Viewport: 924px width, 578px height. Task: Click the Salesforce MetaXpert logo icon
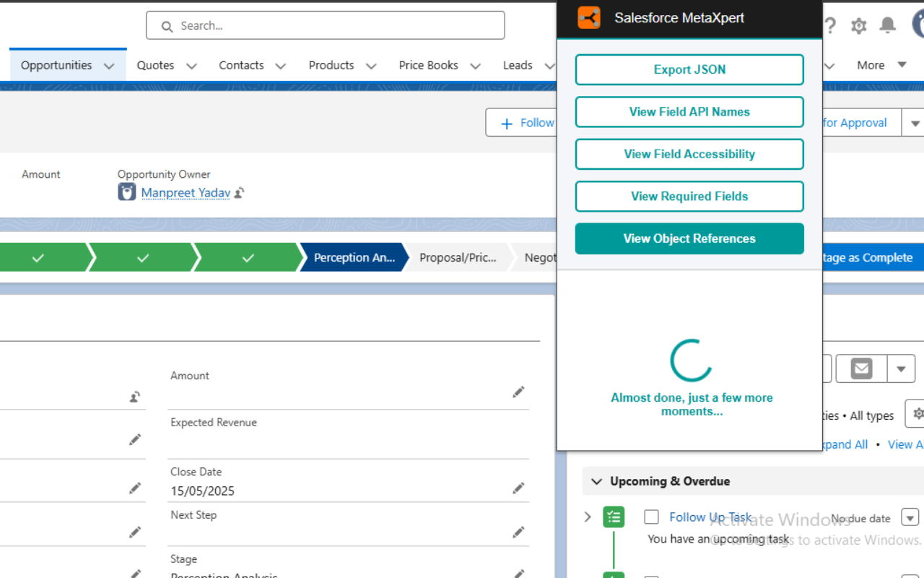589,18
